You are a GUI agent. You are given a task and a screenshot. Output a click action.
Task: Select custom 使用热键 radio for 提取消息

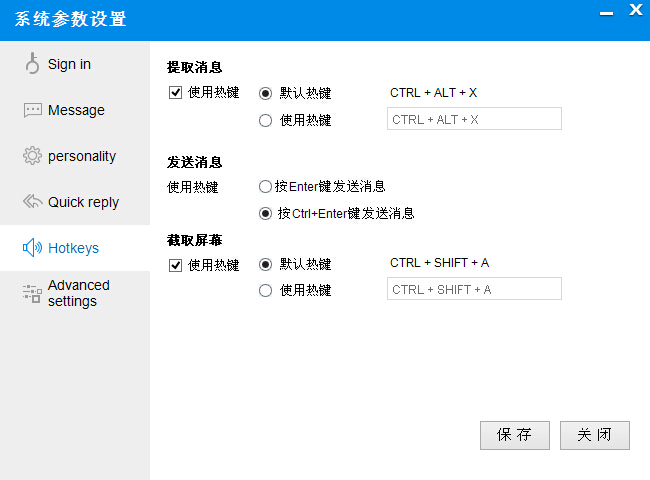point(265,121)
